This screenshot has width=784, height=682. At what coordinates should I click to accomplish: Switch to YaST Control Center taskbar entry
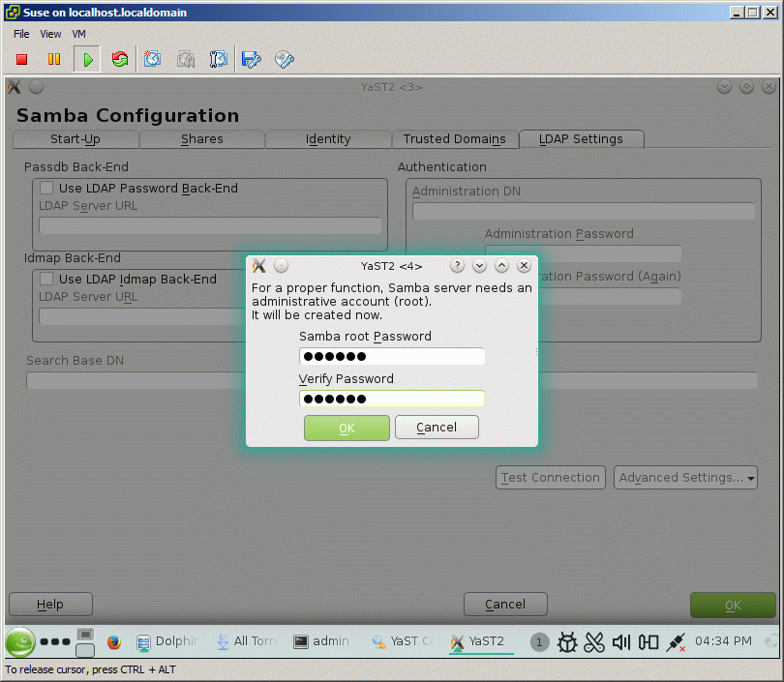[403, 641]
